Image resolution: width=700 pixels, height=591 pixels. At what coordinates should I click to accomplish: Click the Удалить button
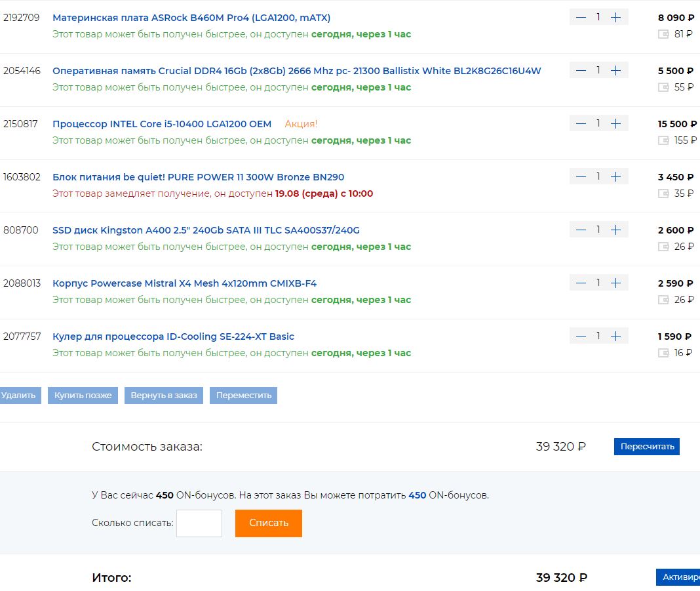[x=19, y=396]
